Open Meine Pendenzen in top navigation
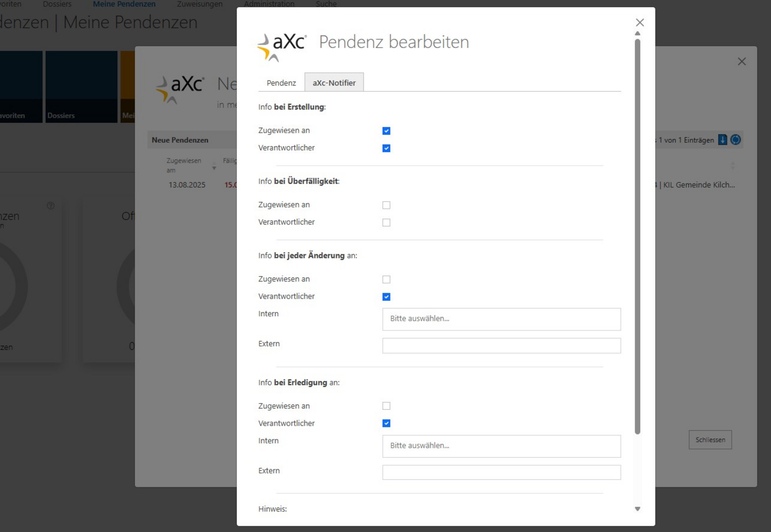The height and width of the screenshot is (532, 771). click(x=124, y=4)
